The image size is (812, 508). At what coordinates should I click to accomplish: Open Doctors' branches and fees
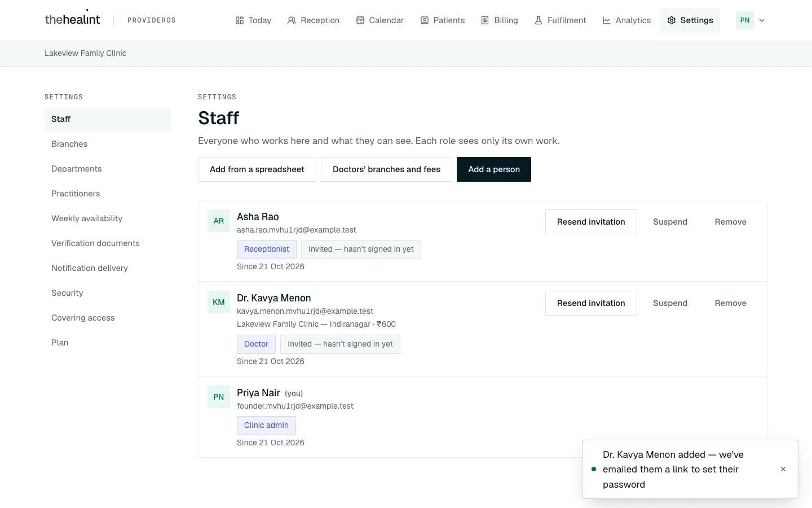pos(386,169)
